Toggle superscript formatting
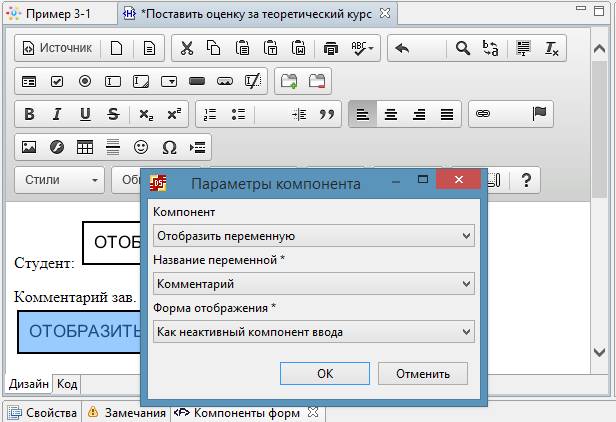The image size is (616, 422). pyautogui.click(x=174, y=114)
